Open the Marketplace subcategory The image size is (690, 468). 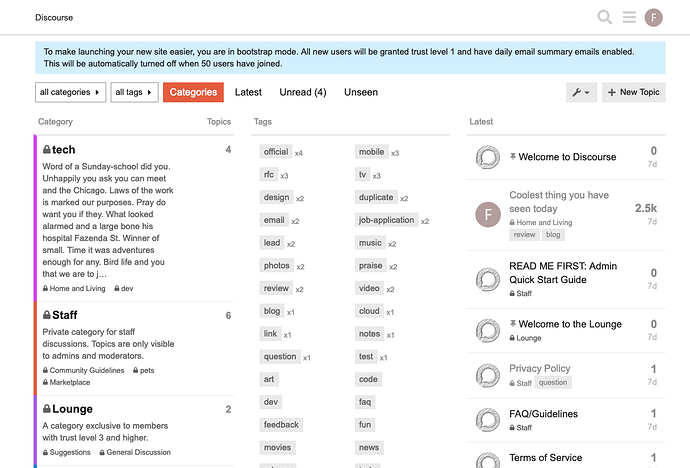click(x=66, y=382)
